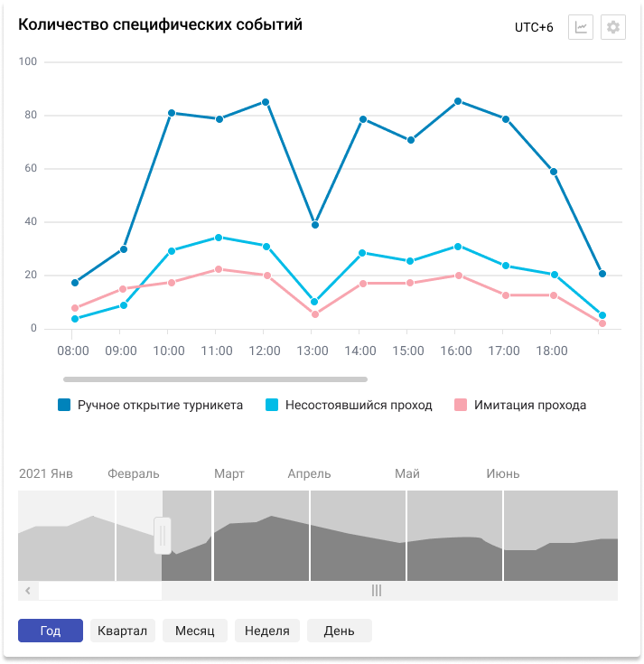Toggle the Несостоявшийся проход legend series
Viewport: 644px width, 664px height.
(349, 406)
